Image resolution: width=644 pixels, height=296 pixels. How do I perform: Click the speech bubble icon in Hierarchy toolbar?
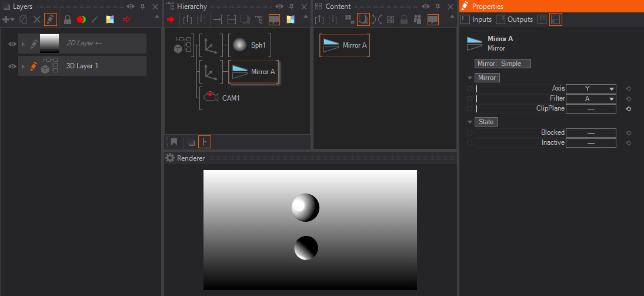(274, 19)
